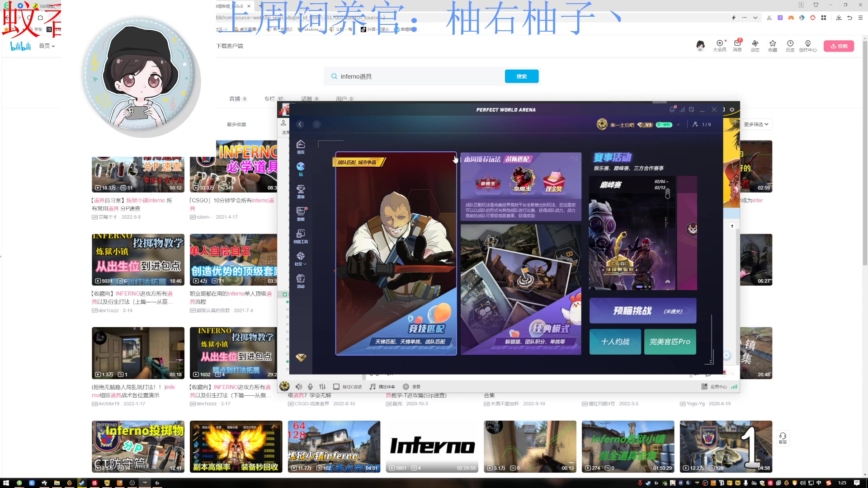Select 最多收藏 sort option
Image resolution: width=868 pixels, height=488 pixels.
point(236,124)
